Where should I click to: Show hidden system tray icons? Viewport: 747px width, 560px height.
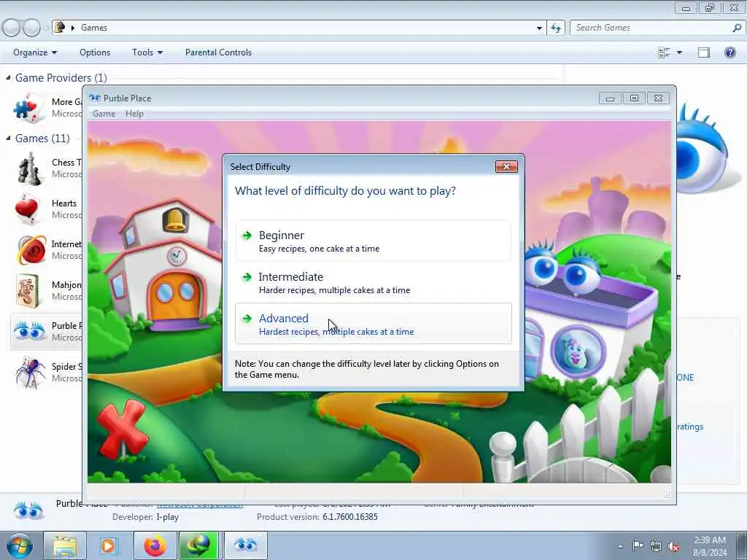point(620,546)
